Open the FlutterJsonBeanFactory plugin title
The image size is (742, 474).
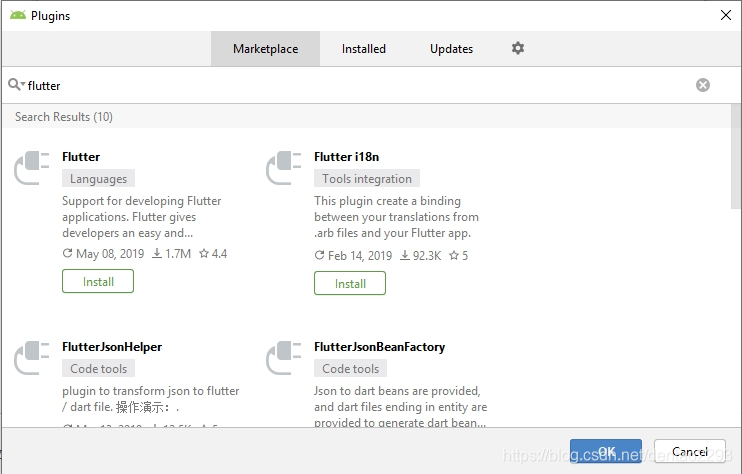(x=380, y=347)
